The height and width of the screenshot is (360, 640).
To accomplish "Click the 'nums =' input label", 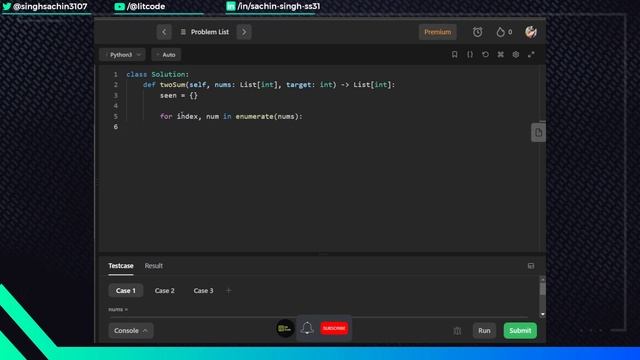I will tap(118, 309).
